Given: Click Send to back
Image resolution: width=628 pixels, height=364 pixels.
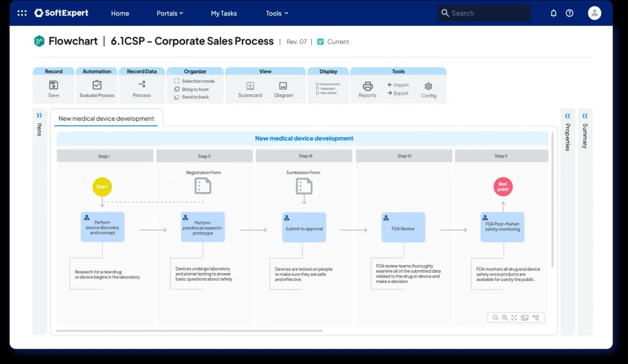Looking at the screenshot, I should [x=192, y=97].
